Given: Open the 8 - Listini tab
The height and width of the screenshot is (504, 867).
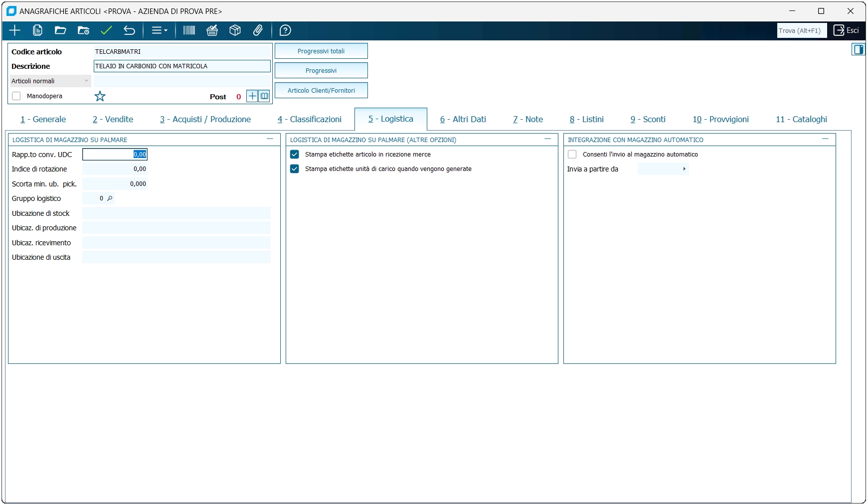Looking at the screenshot, I should 586,119.
